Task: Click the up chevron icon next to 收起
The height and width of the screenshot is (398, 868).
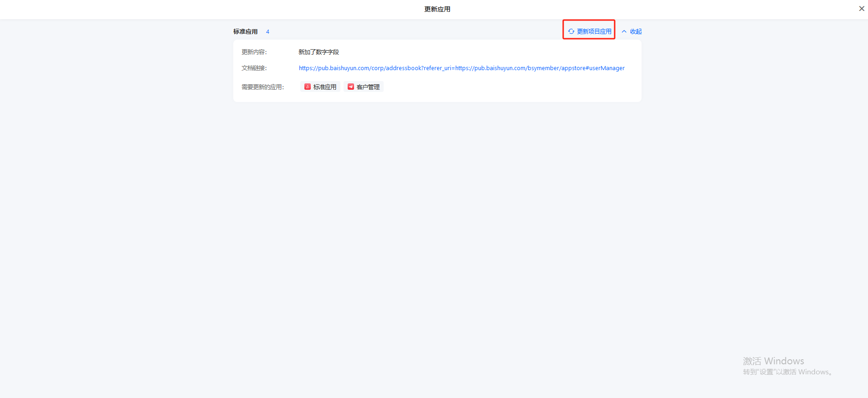Action: click(624, 31)
